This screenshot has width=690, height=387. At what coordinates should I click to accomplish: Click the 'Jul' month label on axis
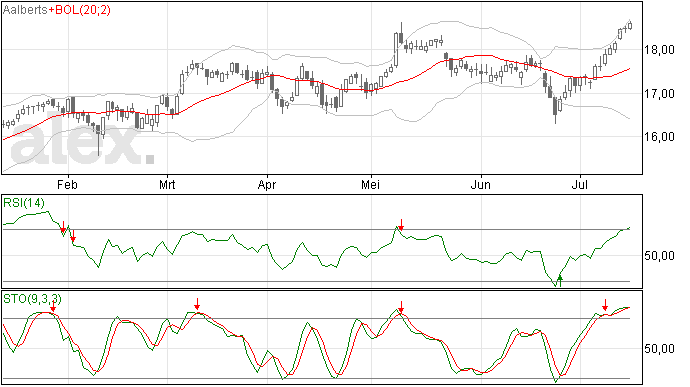[580, 184]
